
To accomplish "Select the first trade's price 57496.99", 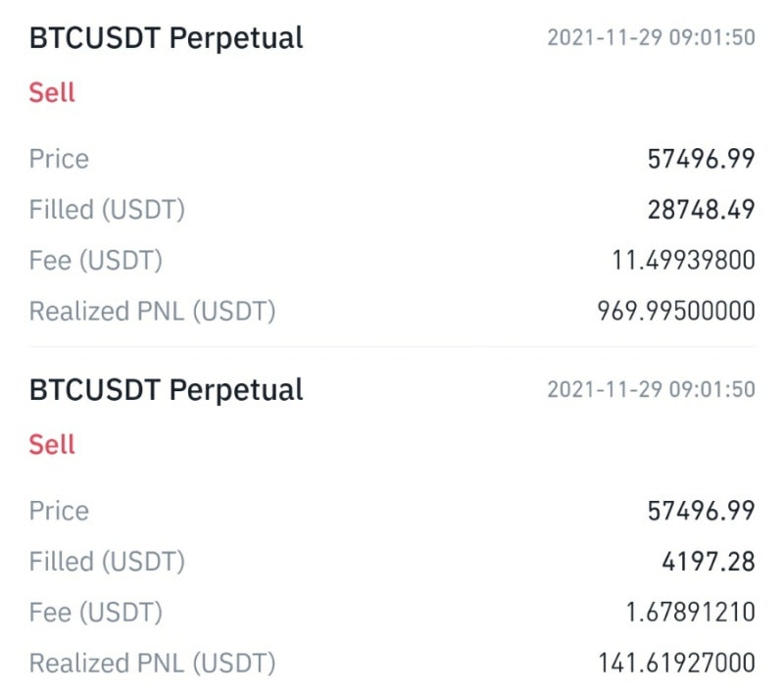I will tap(701, 160).
